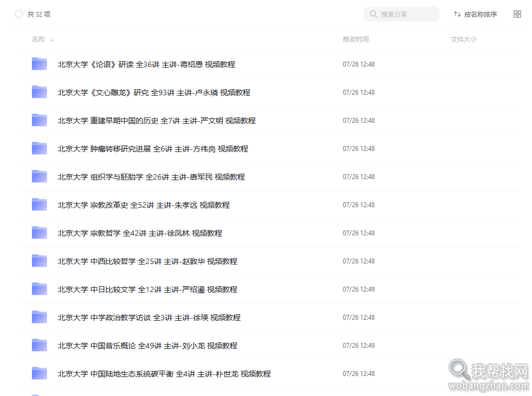Sort by the 文件大小 column header
The height and width of the screenshot is (396, 532).
pyautogui.click(x=463, y=39)
